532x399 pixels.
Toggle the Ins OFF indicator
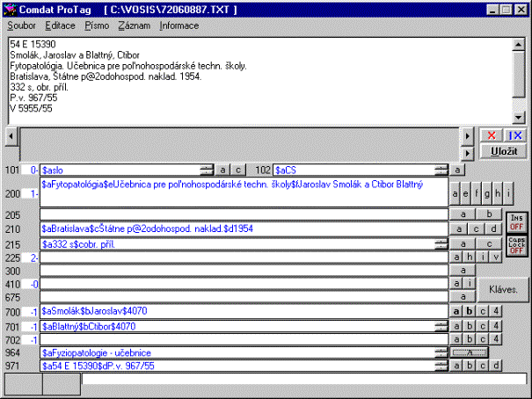click(x=516, y=221)
